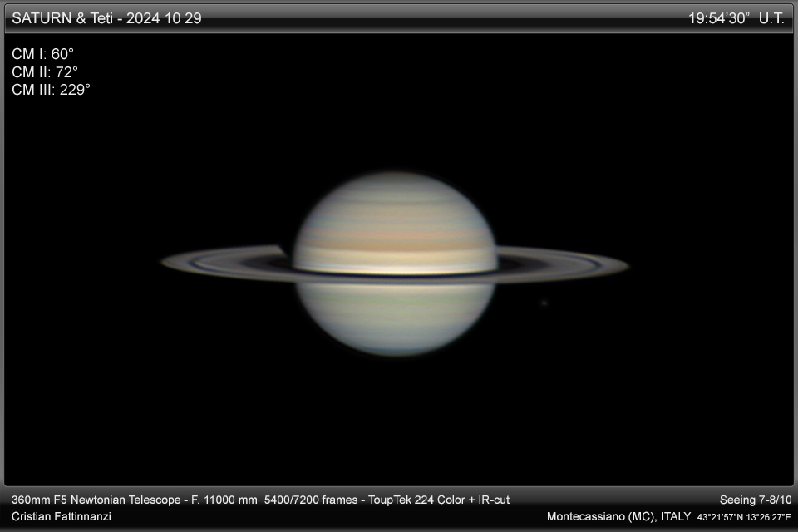The width and height of the screenshot is (798, 532).
Task: Click the title text "SATURN & Teti - 2024 10 29"
Action: [x=106, y=18]
